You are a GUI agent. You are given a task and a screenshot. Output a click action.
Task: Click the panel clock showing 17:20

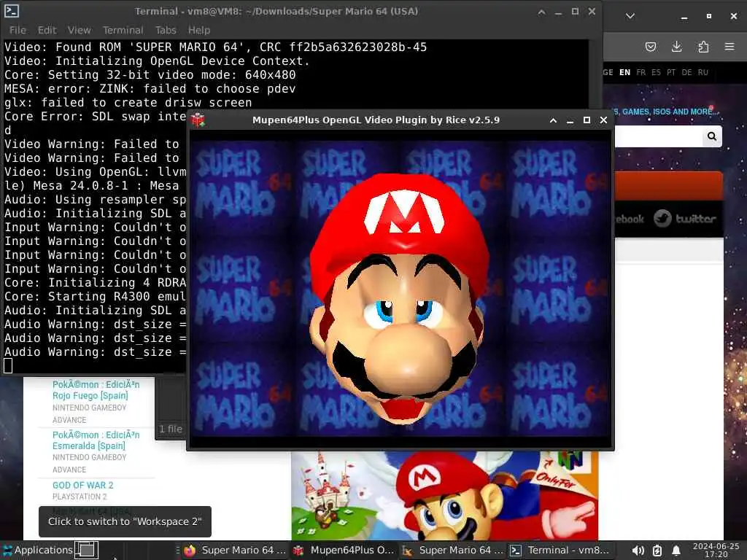[716, 550]
